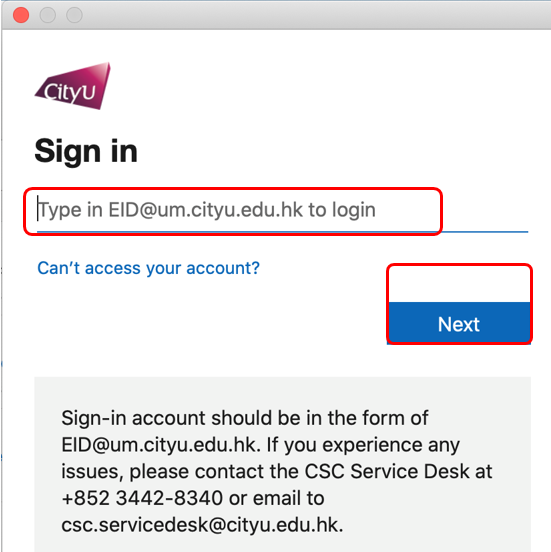Select the csc.servicedesk@cityu.edu.hk email address
This screenshot has width=551, height=552.
coord(202,525)
